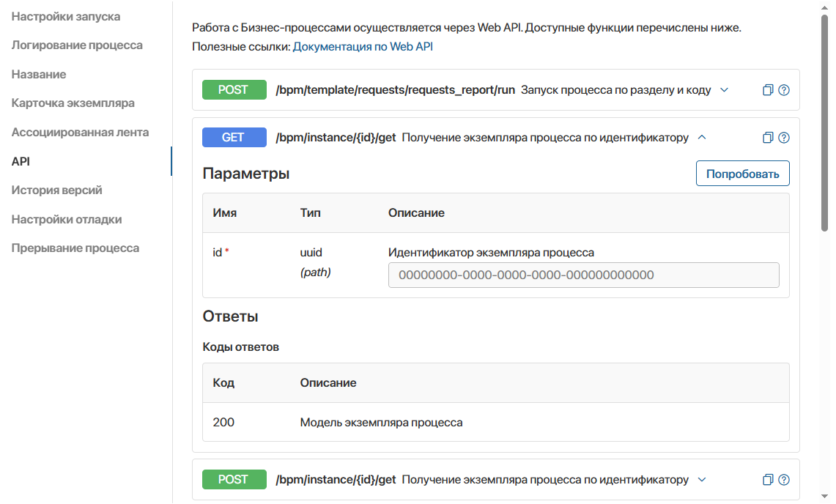This screenshot has width=836, height=504.
Task: Focus the process instance id input field
Action: pos(584,275)
